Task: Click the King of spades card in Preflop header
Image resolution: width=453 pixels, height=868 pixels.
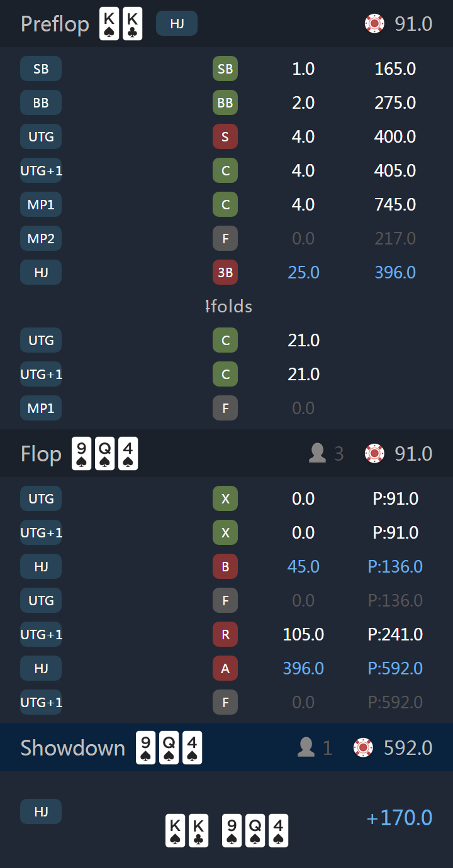Action: click(x=109, y=25)
